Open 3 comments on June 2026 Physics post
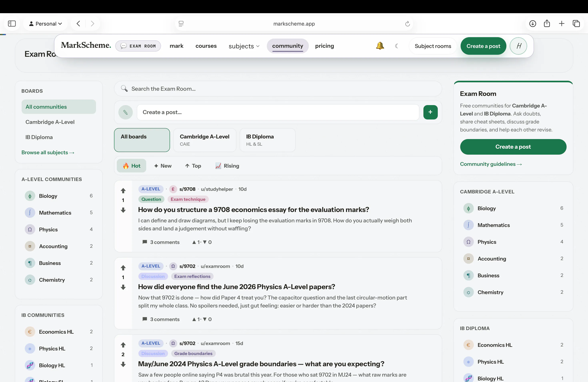 point(161,319)
